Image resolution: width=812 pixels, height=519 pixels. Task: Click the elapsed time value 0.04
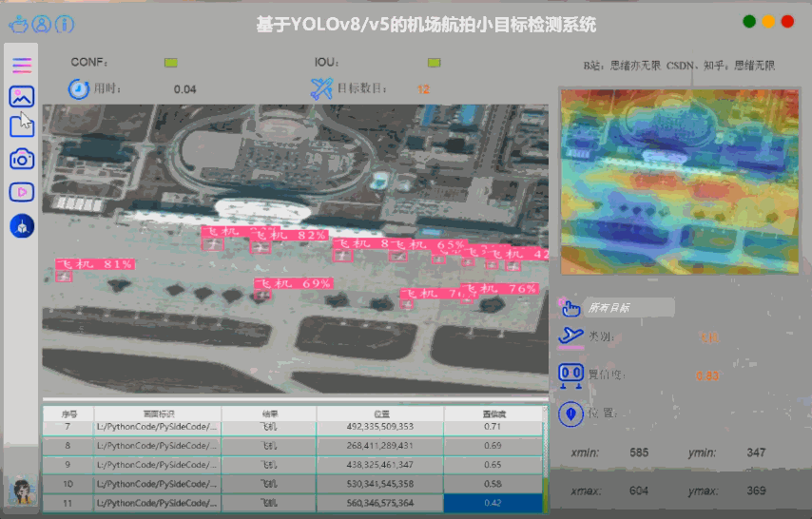[x=184, y=89]
